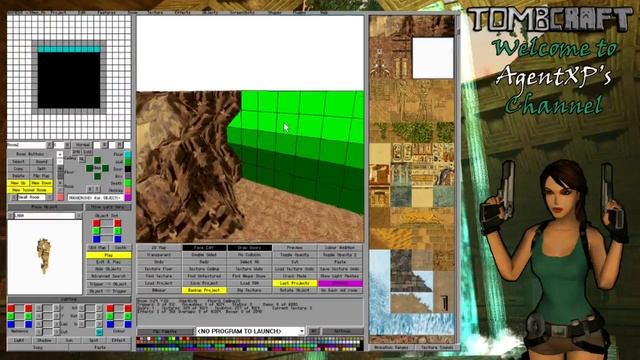The height and width of the screenshot is (360, 640).
Task: Click the yellow Backup Project button
Action: 204,290
